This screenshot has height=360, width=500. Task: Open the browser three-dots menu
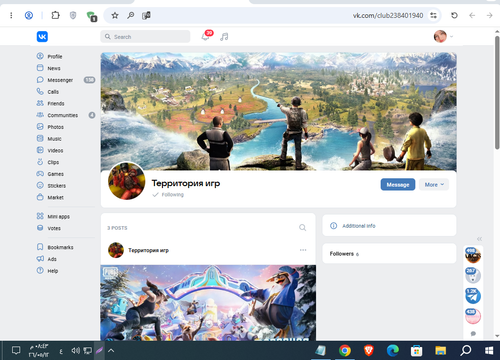coord(11,15)
